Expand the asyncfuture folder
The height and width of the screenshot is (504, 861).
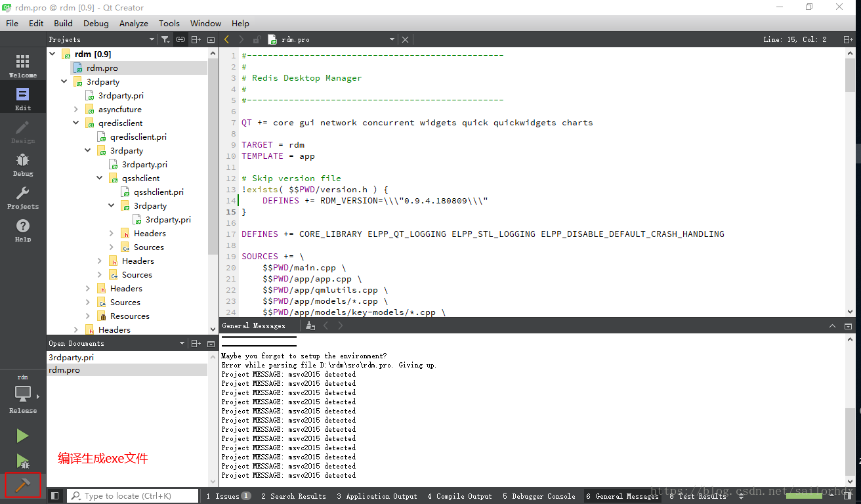click(x=77, y=110)
